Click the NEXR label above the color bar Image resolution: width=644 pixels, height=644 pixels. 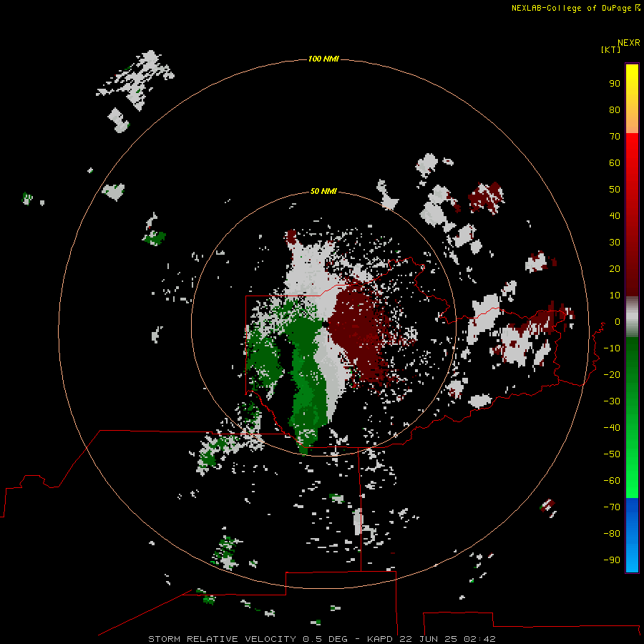pyautogui.click(x=629, y=43)
